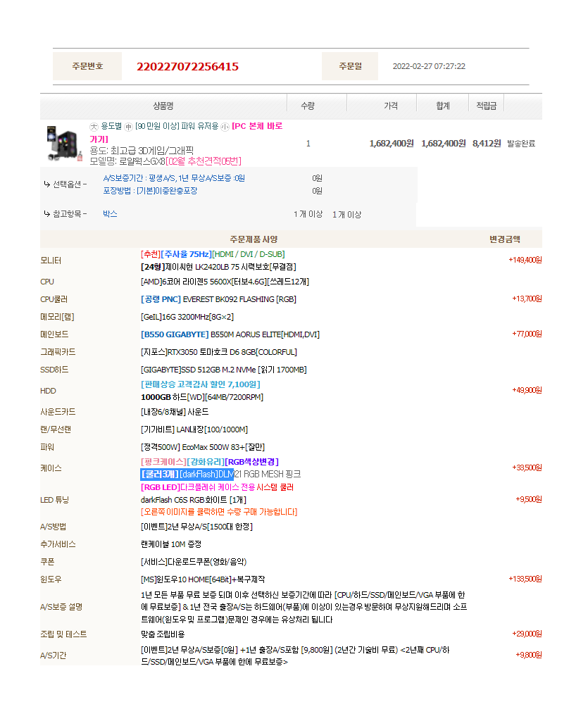This screenshot has height=709, width=588.
Task: Click the +49,900원 HDD price change
Action: point(527,390)
